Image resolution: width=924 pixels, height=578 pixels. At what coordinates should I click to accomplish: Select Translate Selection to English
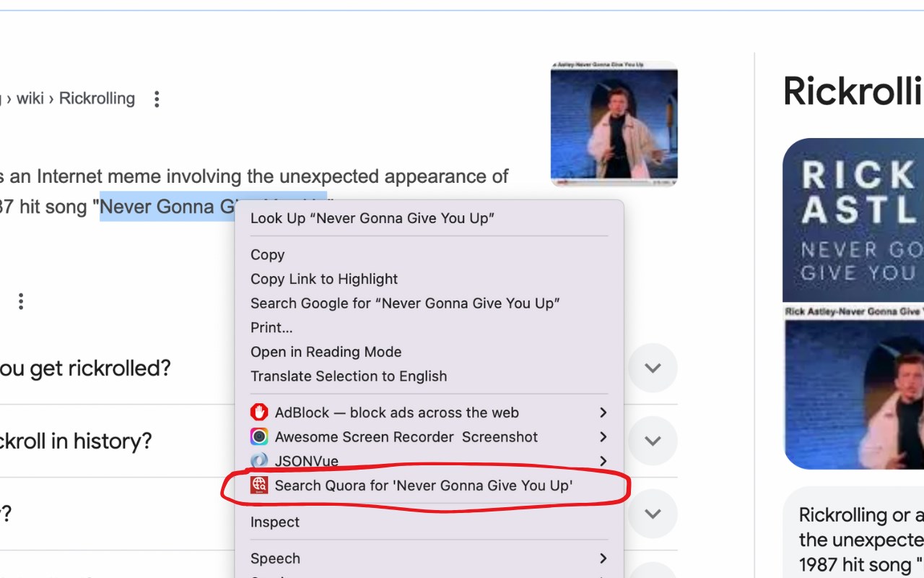[349, 376]
